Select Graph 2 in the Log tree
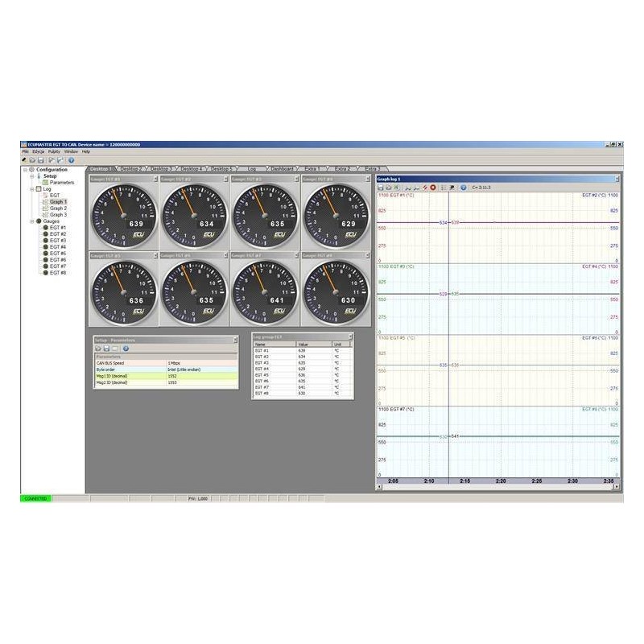The width and height of the screenshot is (644, 644). tap(58, 208)
